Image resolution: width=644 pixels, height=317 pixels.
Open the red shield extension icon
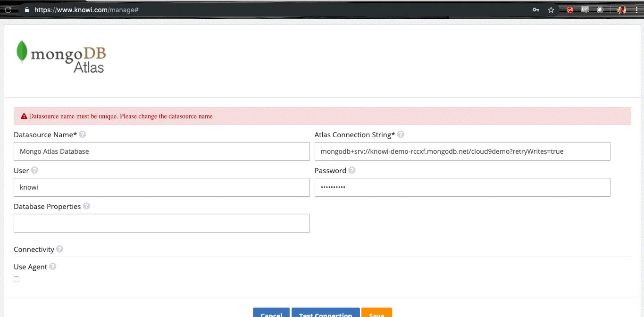pyautogui.click(x=570, y=9)
